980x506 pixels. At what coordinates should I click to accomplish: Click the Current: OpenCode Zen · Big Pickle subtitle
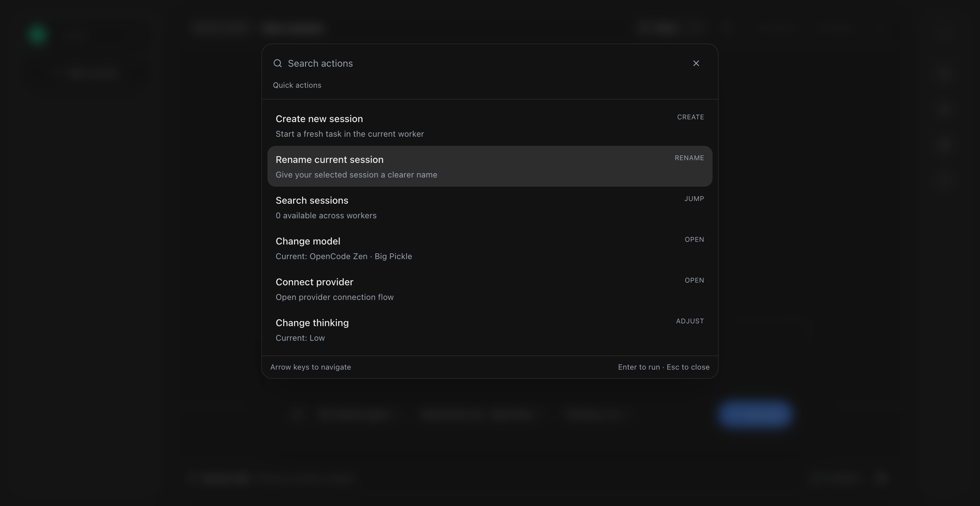pyautogui.click(x=344, y=256)
